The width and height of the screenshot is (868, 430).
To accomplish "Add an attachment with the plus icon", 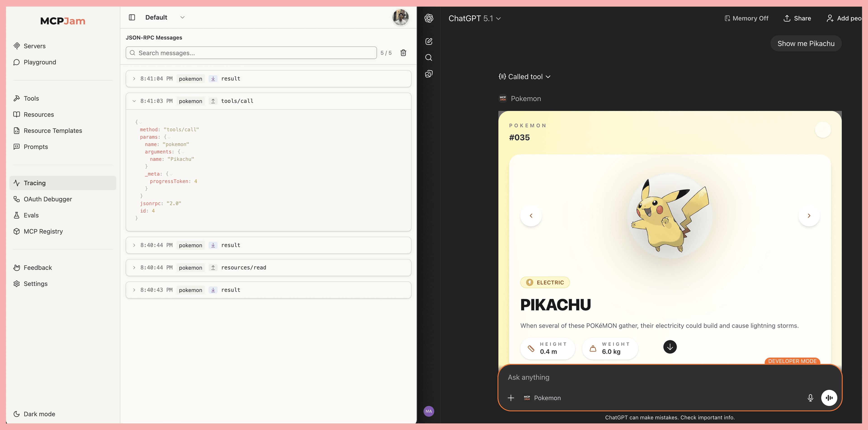I will (511, 398).
